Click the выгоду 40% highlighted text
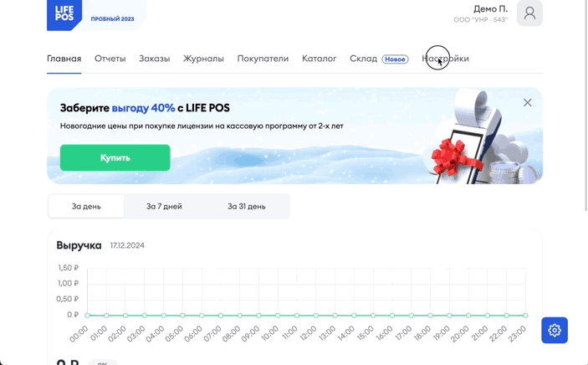Screen dimensions: 588x365 coord(143,108)
